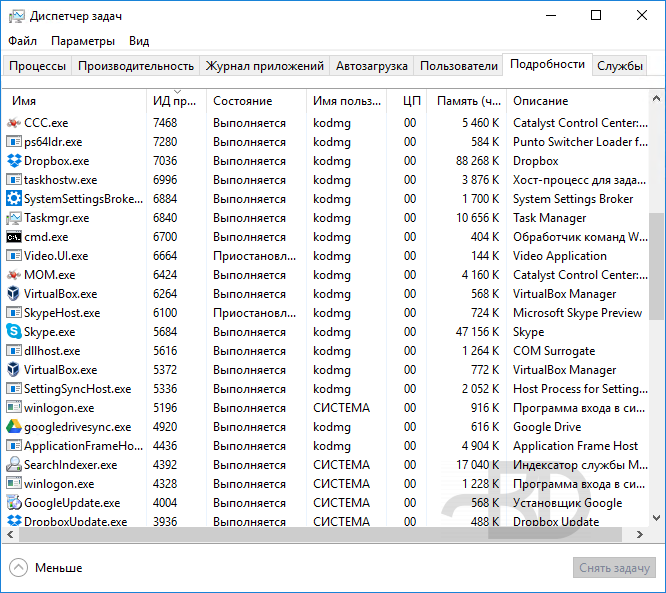Open the Автозагрузка tab
This screenshot has width=666, height=593.
tap(371, 66)
